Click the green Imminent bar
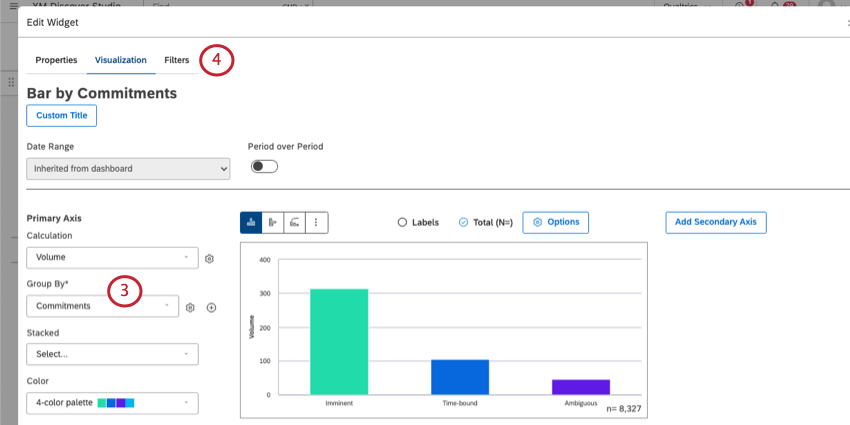 (339, 342)
